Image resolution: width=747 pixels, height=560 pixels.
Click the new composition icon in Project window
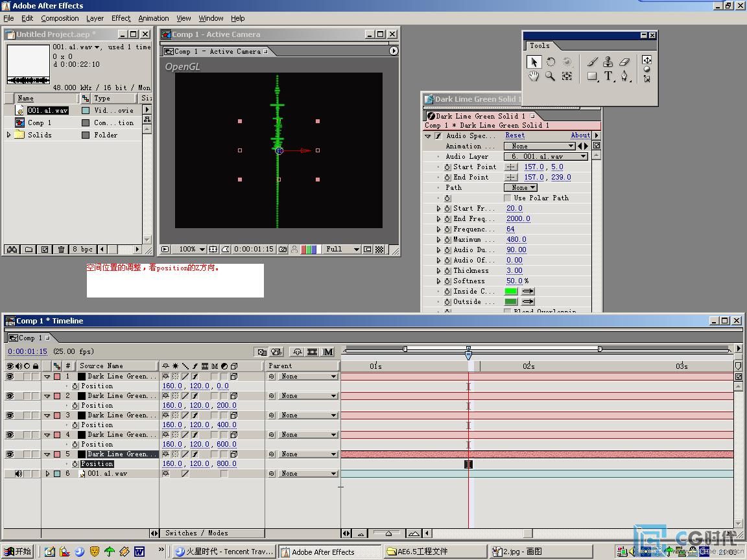coord(45,249)
